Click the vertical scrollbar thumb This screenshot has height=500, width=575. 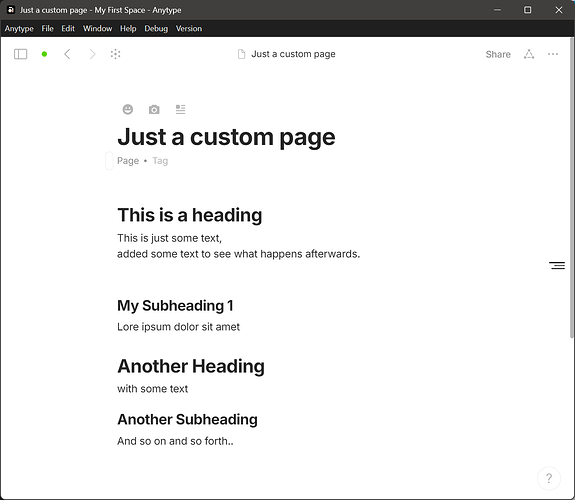coord(572,187)
